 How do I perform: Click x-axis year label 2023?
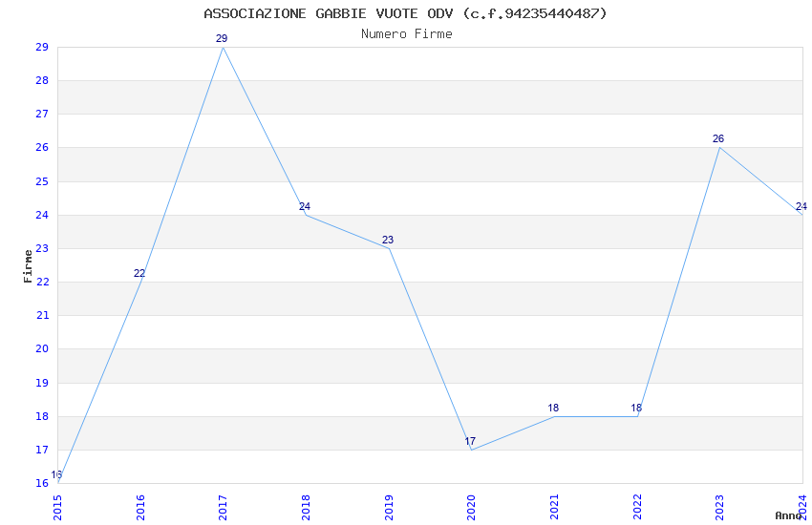[x=720, y=508]
